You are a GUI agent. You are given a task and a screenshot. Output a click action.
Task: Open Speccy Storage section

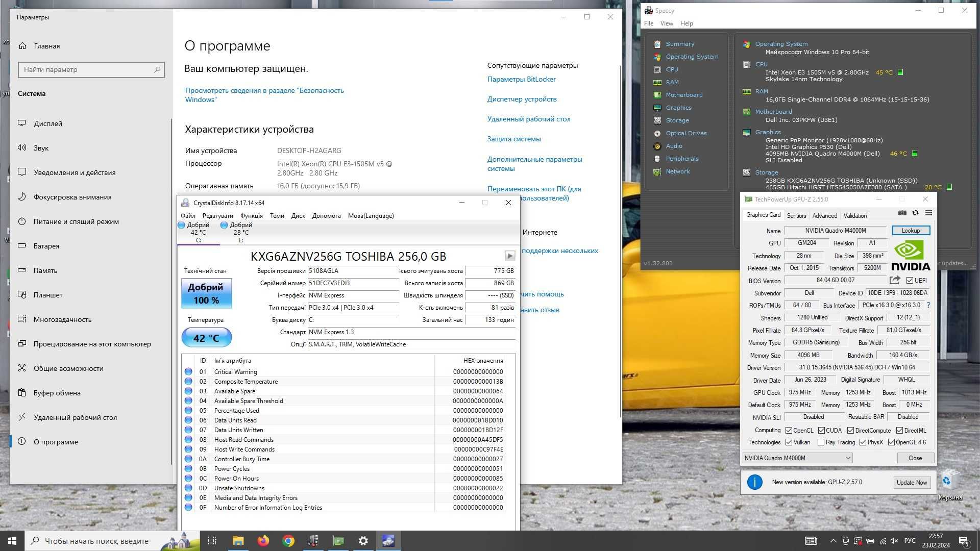[677, 120]
